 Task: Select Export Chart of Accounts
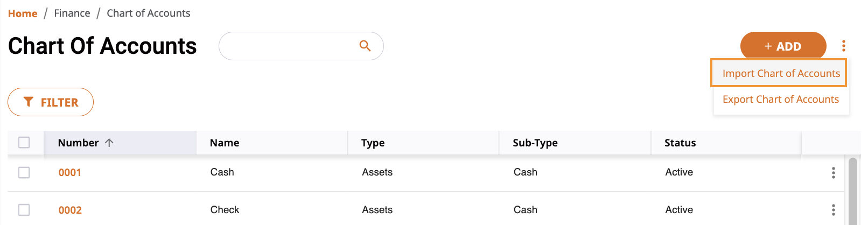point(781,99)
